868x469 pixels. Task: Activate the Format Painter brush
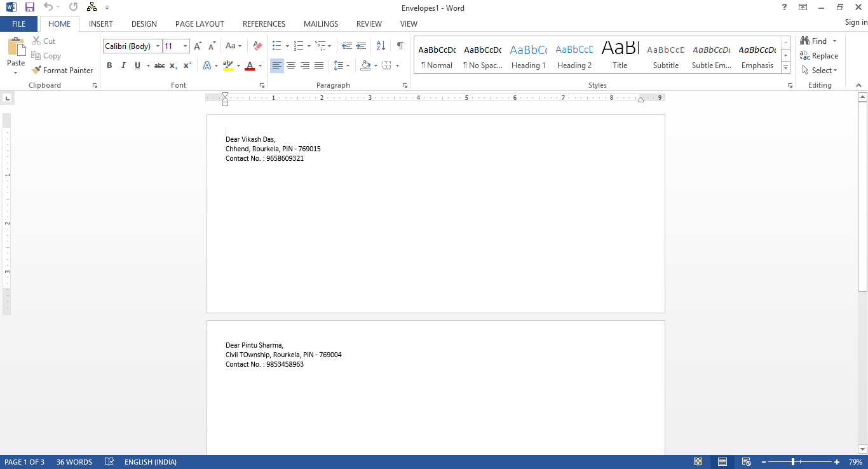62,71
